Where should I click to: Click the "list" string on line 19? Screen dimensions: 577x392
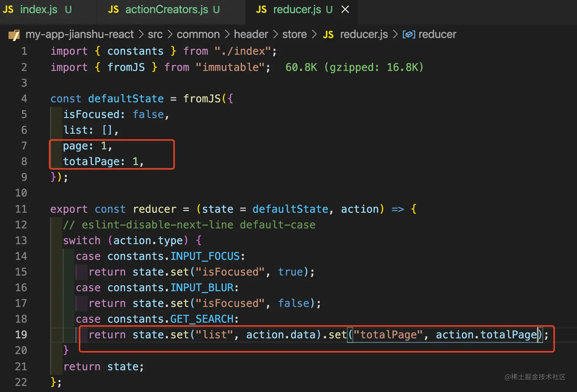214,335
